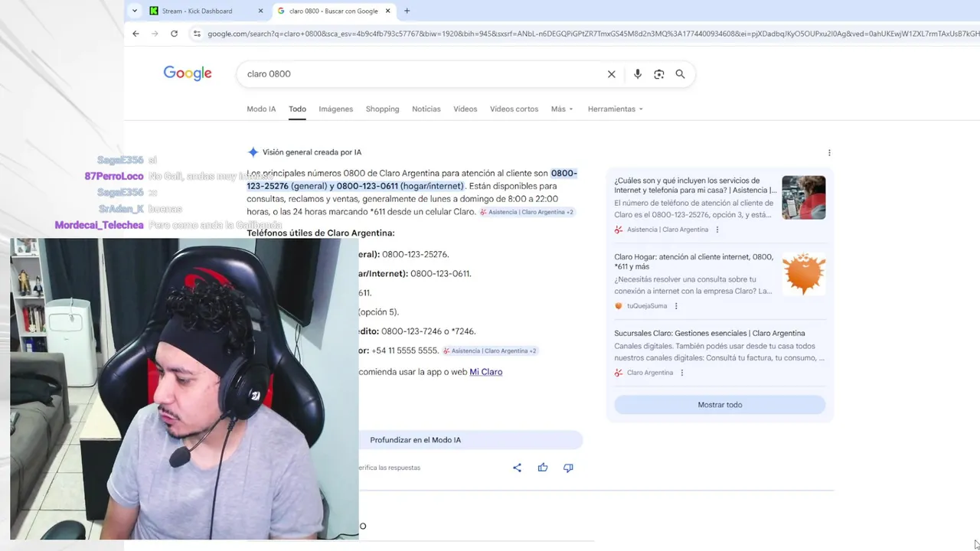Image resolution: width=980 pixels, height=551 pixels.
Task: Expand the Herramientas dropdown
Action: click(616, 109)
